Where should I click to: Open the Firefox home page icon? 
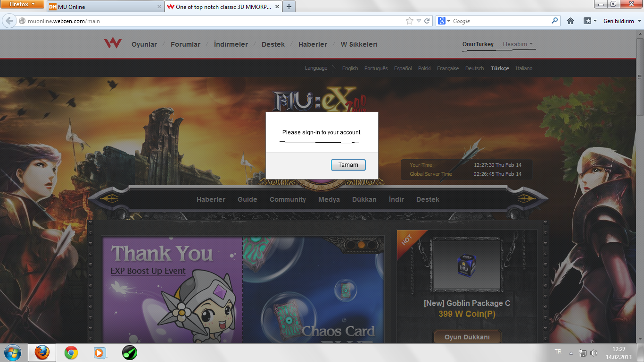(x=570, y=21)
